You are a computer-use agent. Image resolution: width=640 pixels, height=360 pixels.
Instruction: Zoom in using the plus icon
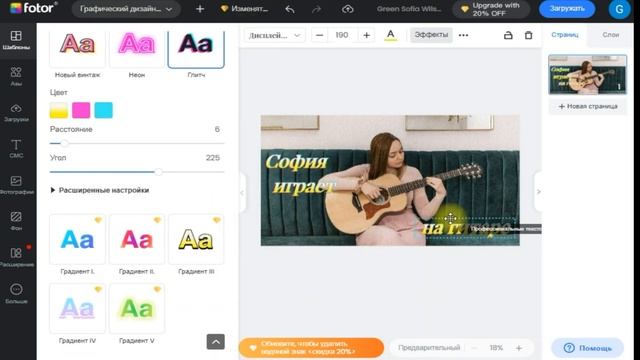519,348
